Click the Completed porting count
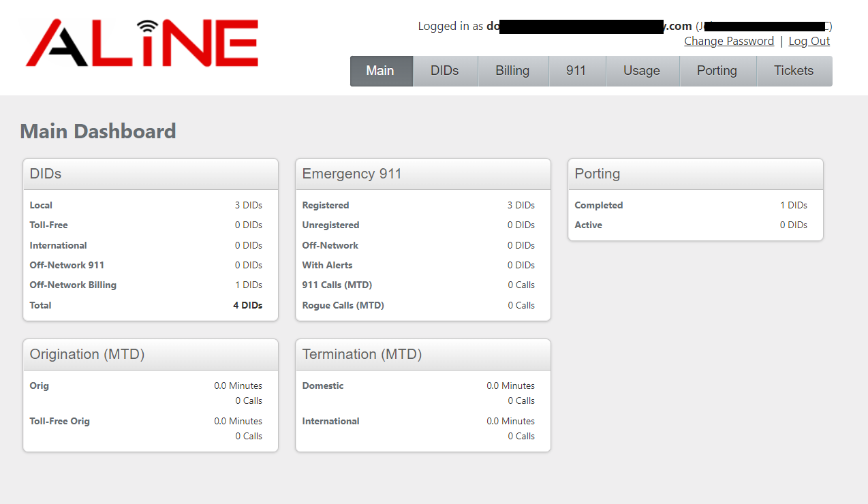This screenshot has height=504, width=868. click(x=793, y=205)
